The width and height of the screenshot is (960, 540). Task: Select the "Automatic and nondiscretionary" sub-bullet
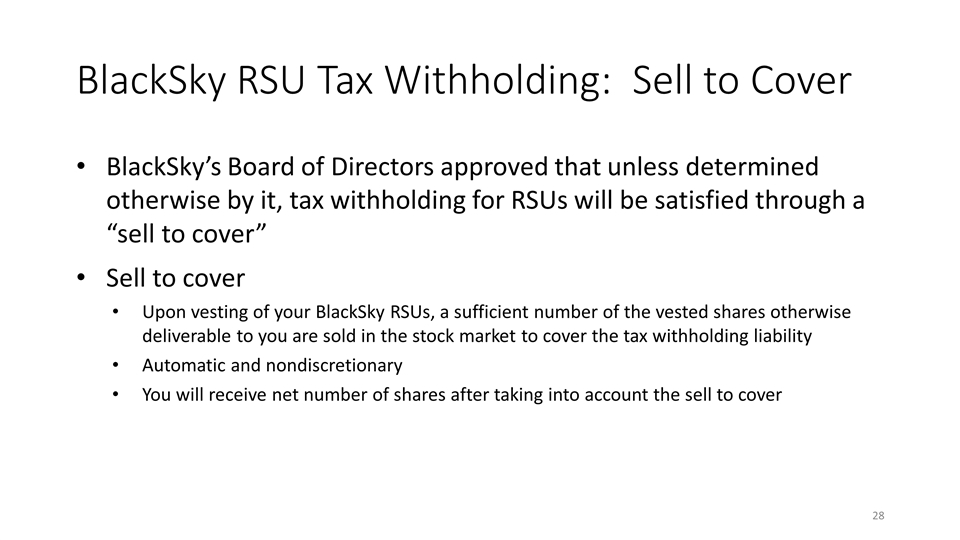[x=272, y=365]
